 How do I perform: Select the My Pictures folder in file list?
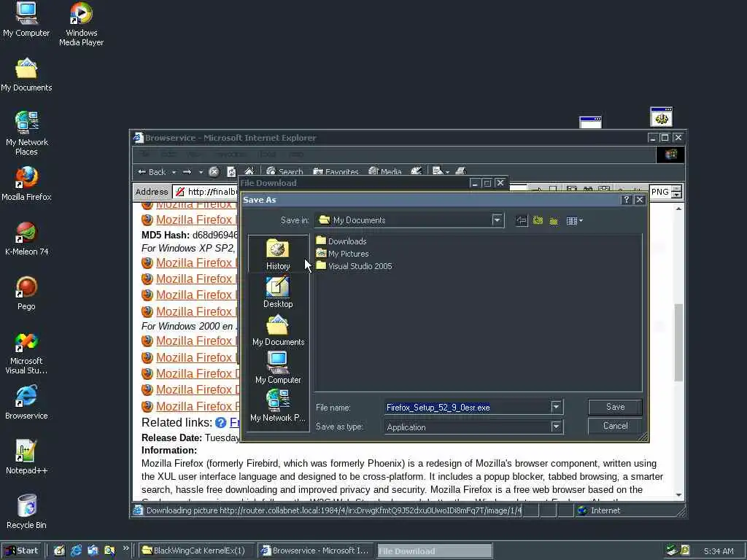[x=343, y=254]
